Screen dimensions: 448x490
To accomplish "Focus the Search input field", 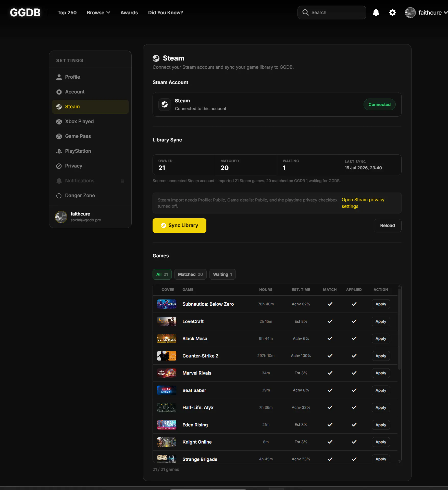I will point(332,13).
